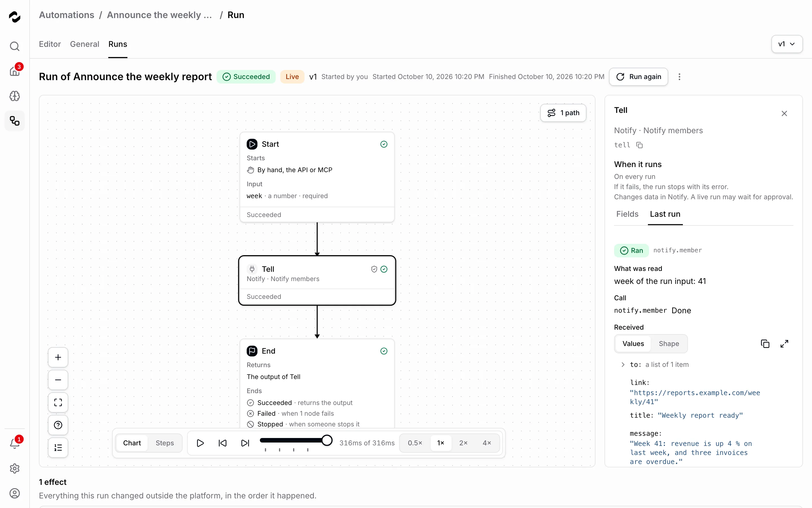Open the canvas help question-mark button
Screen dimensions: 812x508
(58, 425)
